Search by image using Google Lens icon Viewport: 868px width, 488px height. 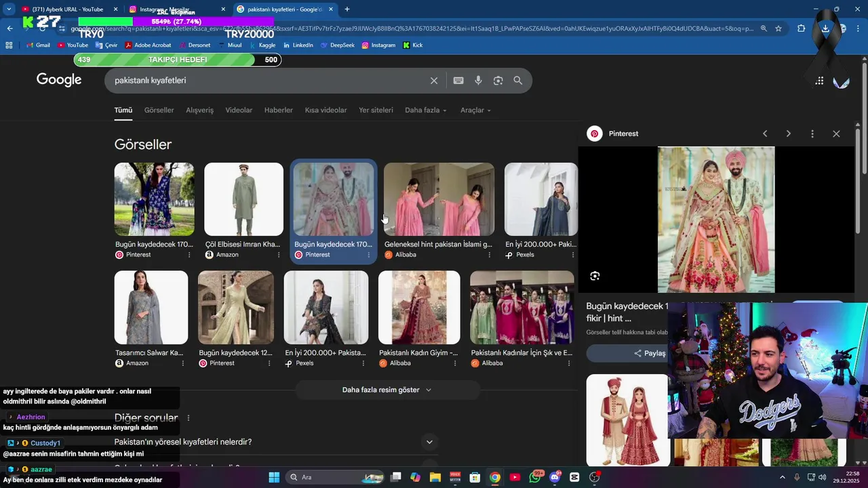tap(498, 81)
